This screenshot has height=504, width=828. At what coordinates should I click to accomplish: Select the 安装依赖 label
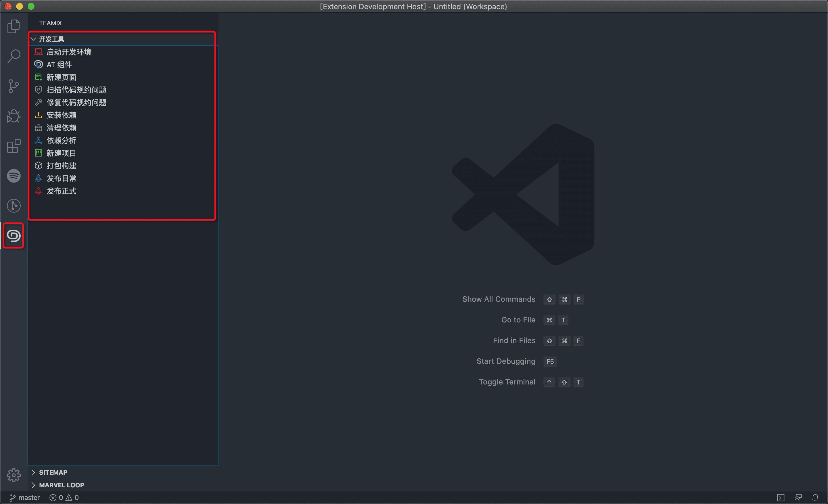pos(61,115)
